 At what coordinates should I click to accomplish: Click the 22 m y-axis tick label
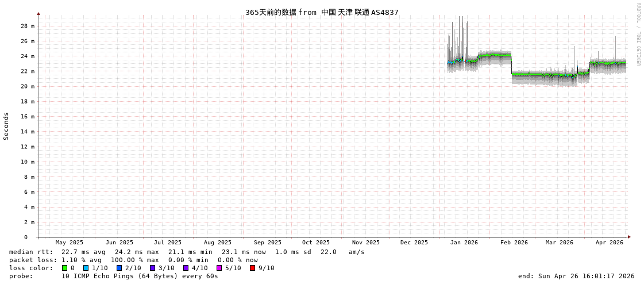(x=28, y=71)
